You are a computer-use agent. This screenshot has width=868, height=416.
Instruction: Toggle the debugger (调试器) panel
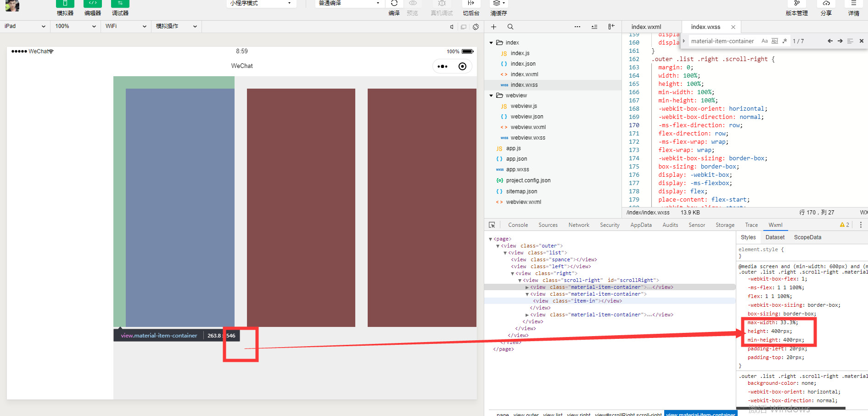(120, 4)
